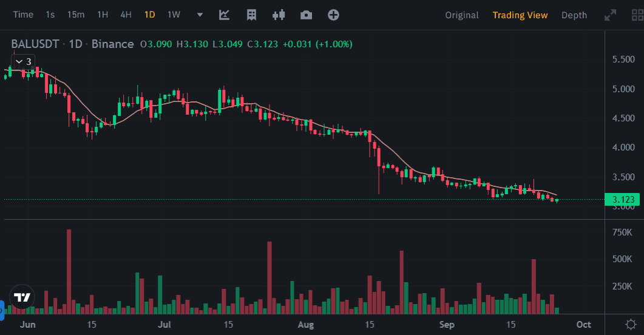Open the candlestick chart style icon
The image size is (644, 335).
click(279, 15)
